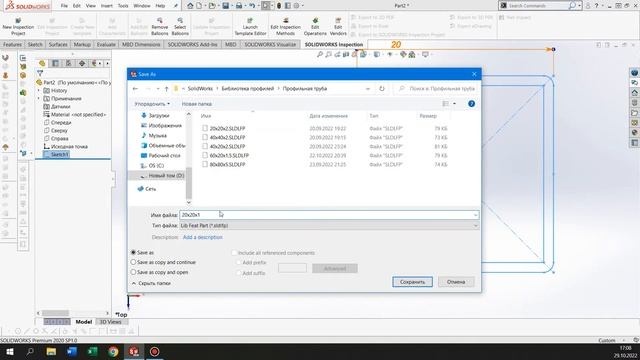The height and width of the screenshot is (360, 640).
Task: Open taskbar search magnifier
Action: [30, 351]
